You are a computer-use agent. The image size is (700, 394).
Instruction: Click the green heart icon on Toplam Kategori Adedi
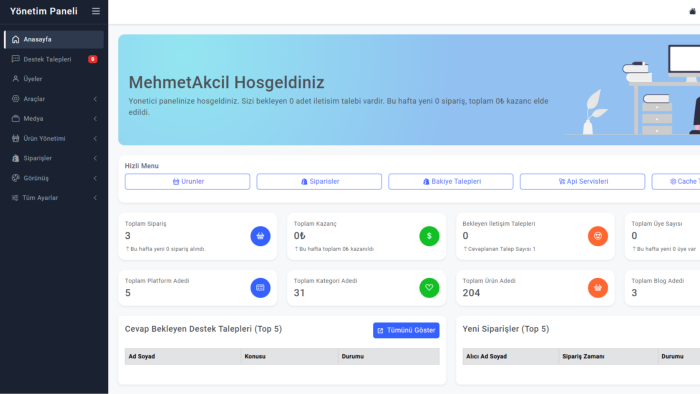[x=429, y=288]
